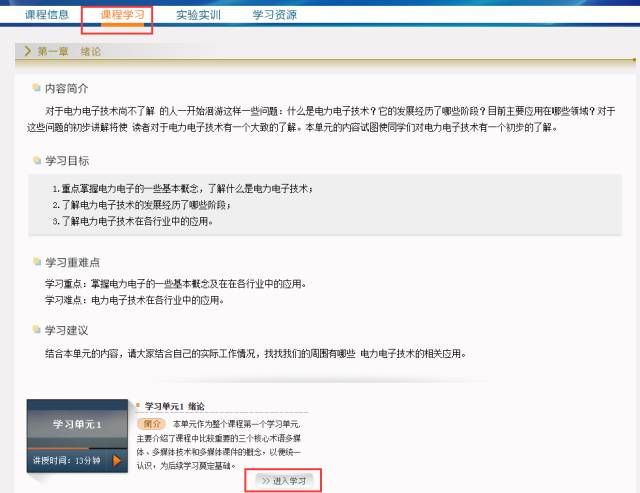Image resolution: width=640 pixels, height=493 pixels.
Task: Open the 学习单元 1 video thumbnail
Action: [x=77, y=435]
